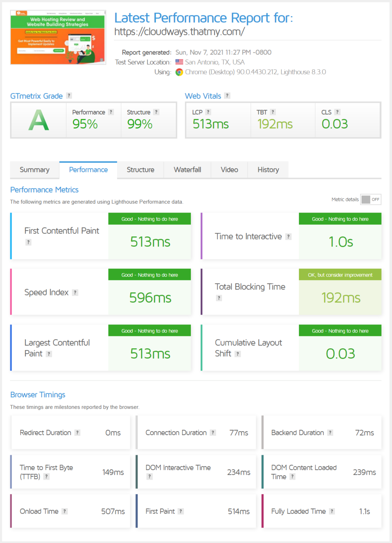The image size is (392, 543).
Task: Click the report generated date text
Action: click(223, 52)
